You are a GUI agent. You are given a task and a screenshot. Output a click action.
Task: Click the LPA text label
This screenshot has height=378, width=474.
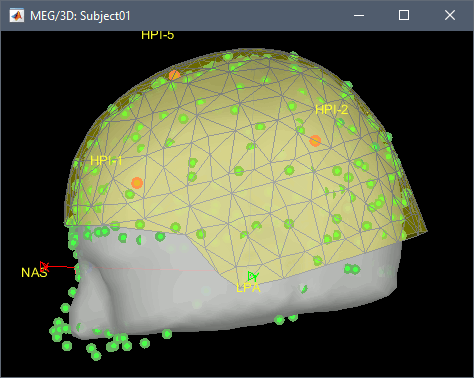click(x=248, y=288)
